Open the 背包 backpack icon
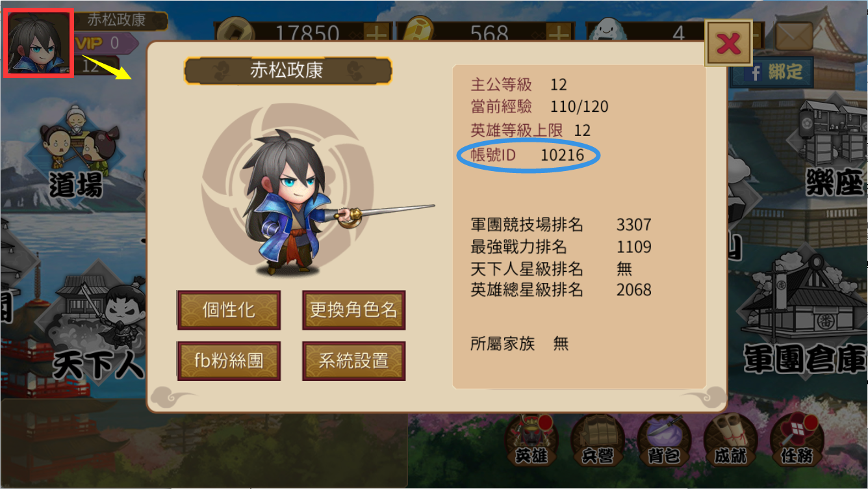This screenshot has width=868, height=489. (x=664, y=440)
